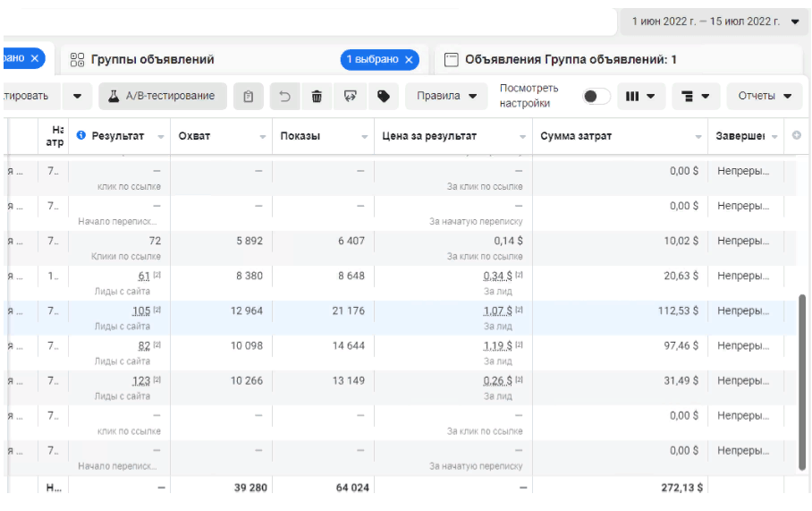Image resolution: width=812 pixels, height=511 pixels.
Task: Open Результат column sort arrow
Action: pyautogui.click(x=161, y=137)
